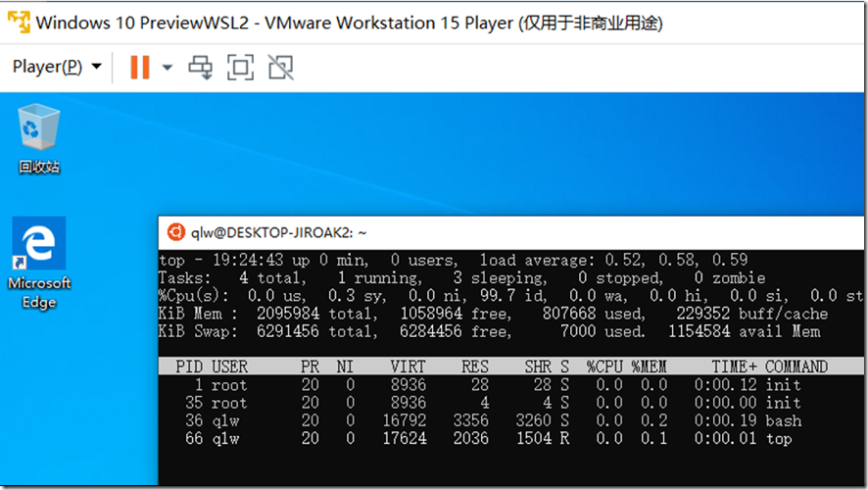Click VIRT value 17624 in top row

tap(405, 438)
